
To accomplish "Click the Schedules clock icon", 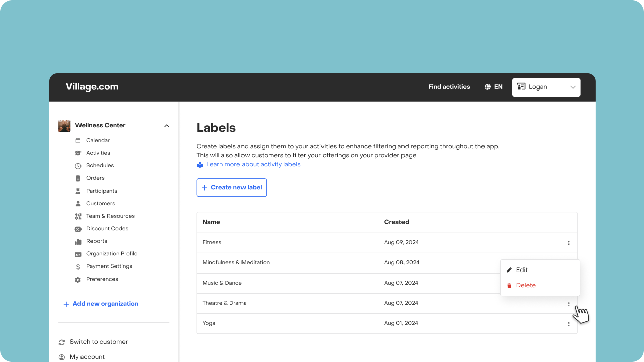I will [x=78, y=166].
